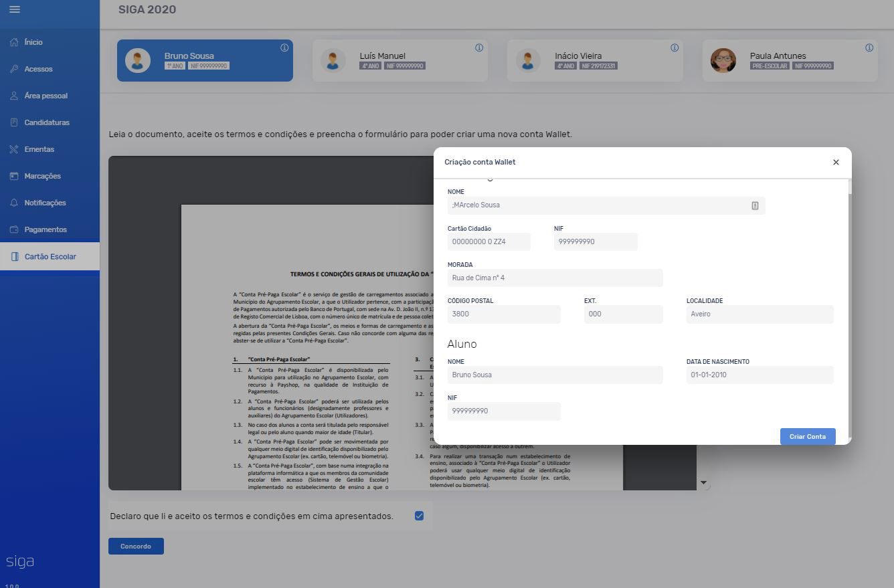Go to Notificações in the sidebar
This screenshot has height=588, width=894.
[45, 203]
